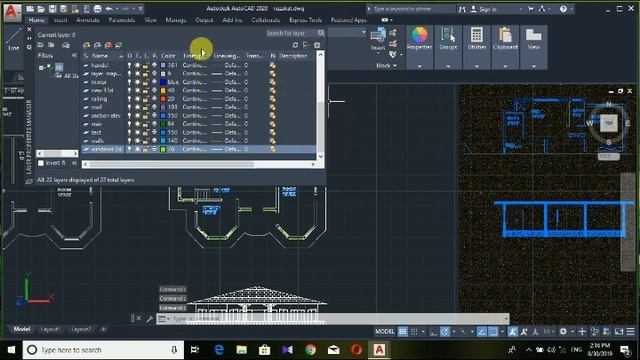640x360 pixels.
Task: Click the Undo arrow in quick access toolbar
Action: pos(109,9)
